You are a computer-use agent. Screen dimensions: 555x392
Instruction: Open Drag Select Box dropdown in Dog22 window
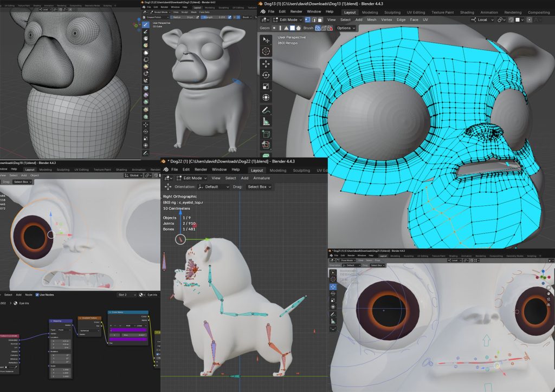[259, 187]
